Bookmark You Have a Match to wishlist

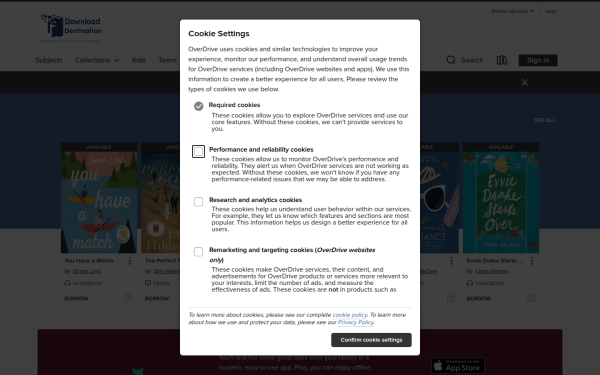point(129,298)
